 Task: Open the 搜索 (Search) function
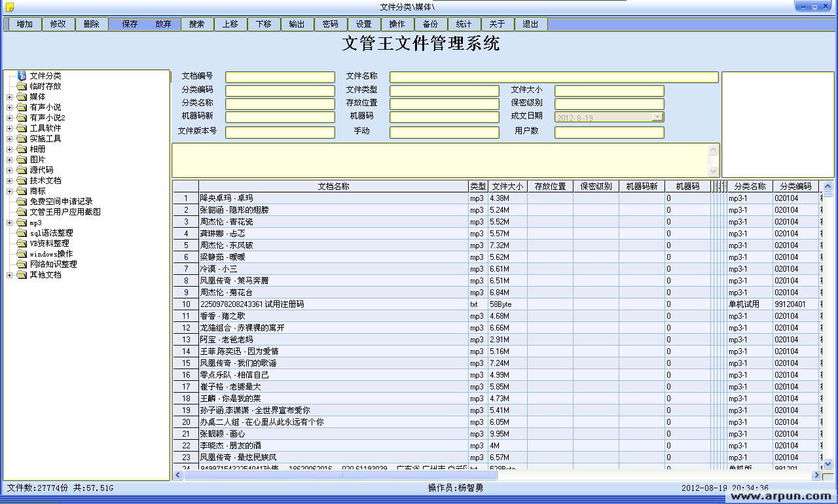pyautogui.click(x=197, y=24)
